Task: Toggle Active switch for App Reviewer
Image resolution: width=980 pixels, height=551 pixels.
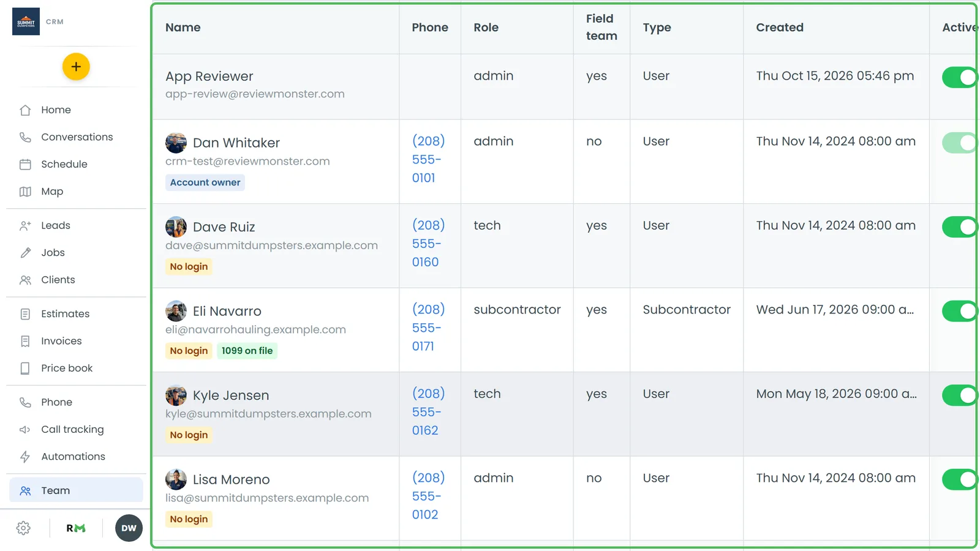Action: [x=960, y=77]
